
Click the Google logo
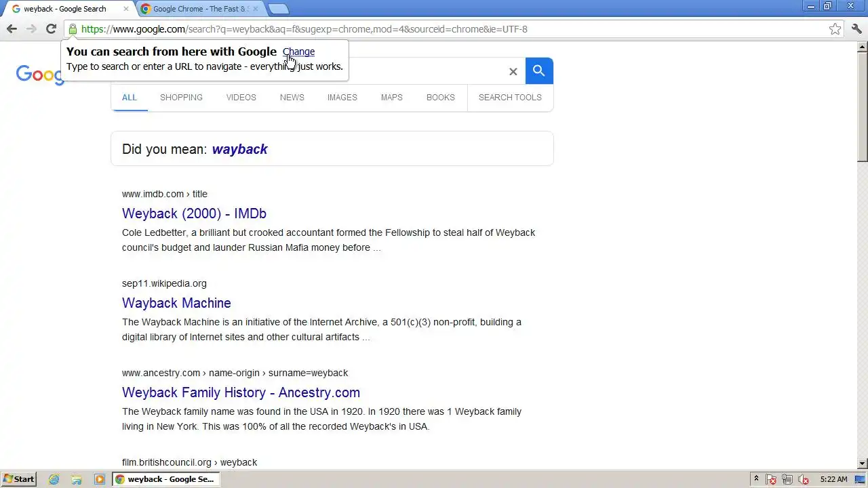click(39, 75)
